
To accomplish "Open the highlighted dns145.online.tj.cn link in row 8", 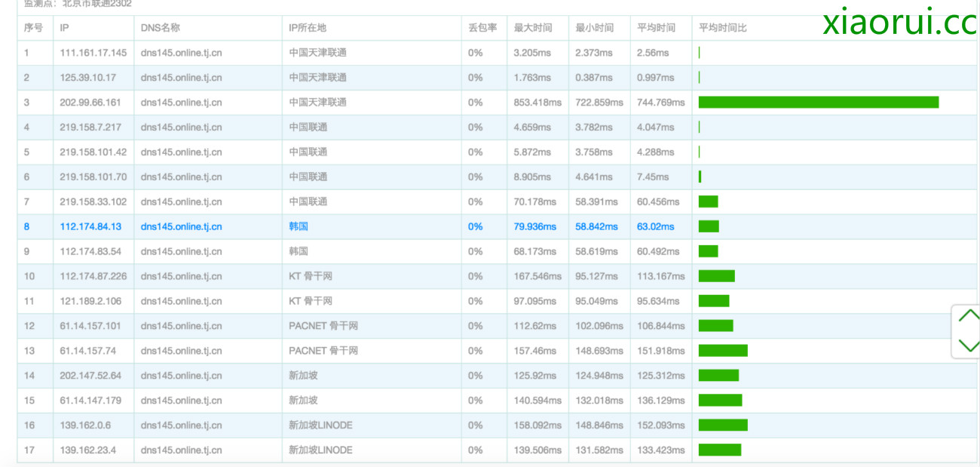I will [181, 226].
